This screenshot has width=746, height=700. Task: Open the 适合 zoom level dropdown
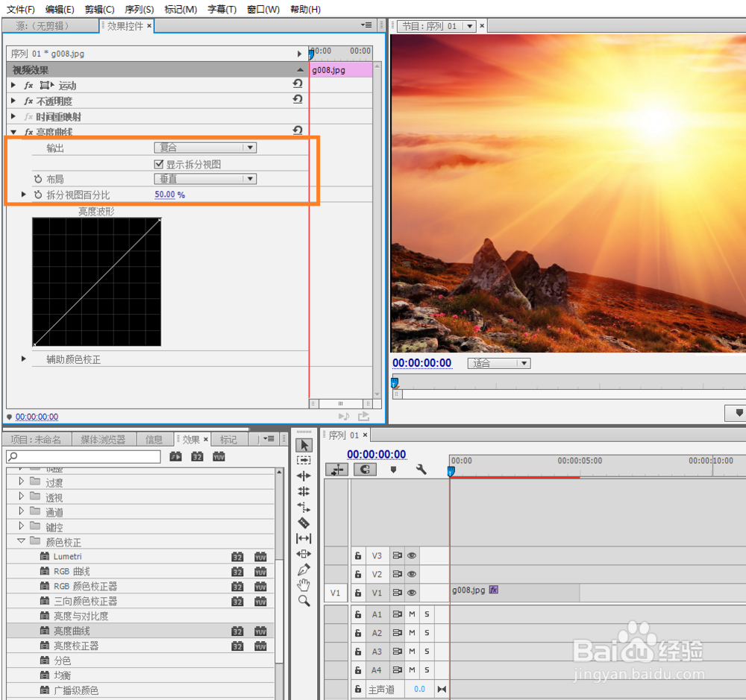(x=499, y=363)
